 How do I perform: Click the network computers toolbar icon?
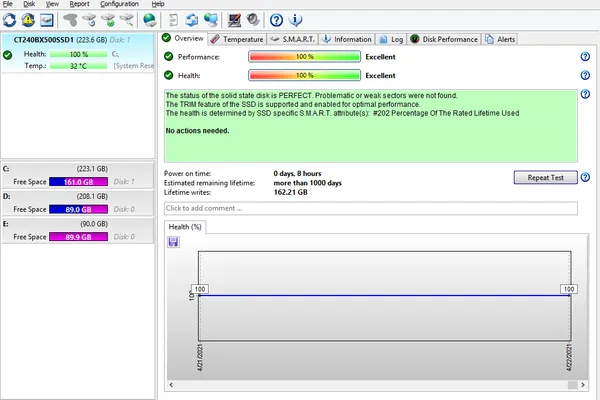coord(211,20)
